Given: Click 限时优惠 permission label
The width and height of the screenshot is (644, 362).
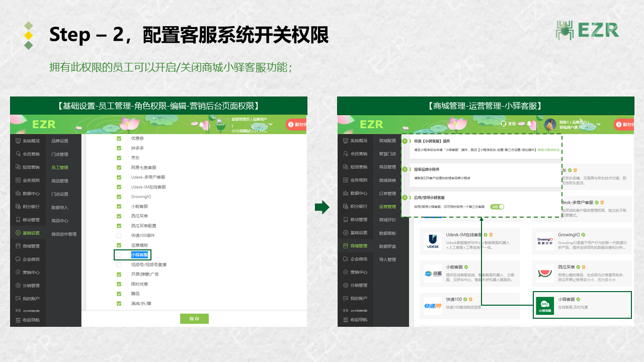Looking at the screenshot, I should 139,284.
